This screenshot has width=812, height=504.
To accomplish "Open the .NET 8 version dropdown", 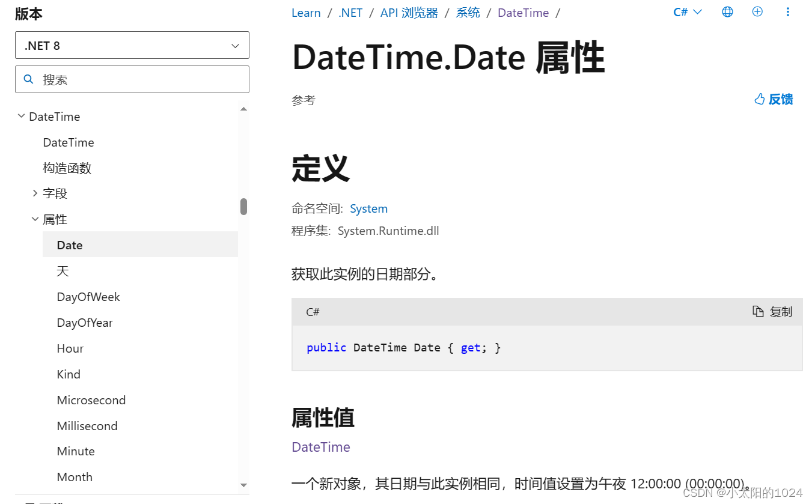I will [132, 45].
